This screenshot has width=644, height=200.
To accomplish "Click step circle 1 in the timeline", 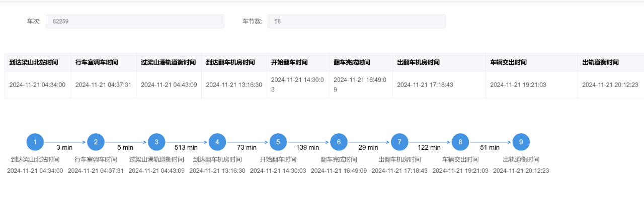I will coord(35,142).
